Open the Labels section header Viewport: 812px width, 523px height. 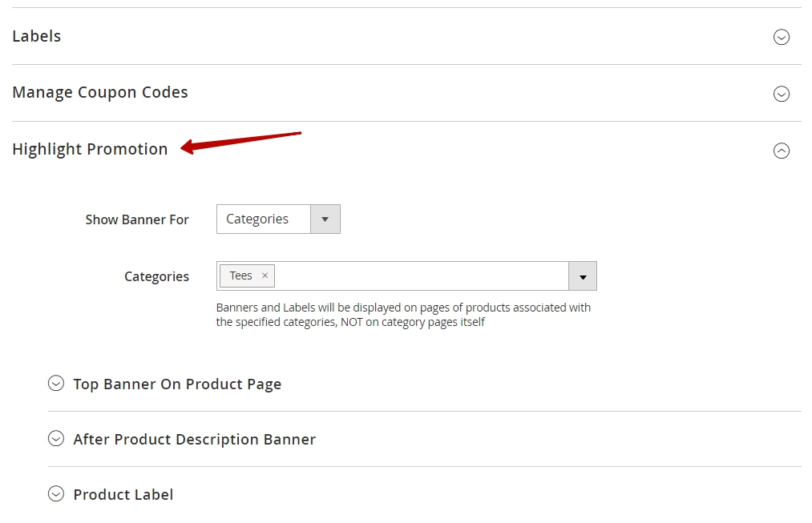coord(37,36)
